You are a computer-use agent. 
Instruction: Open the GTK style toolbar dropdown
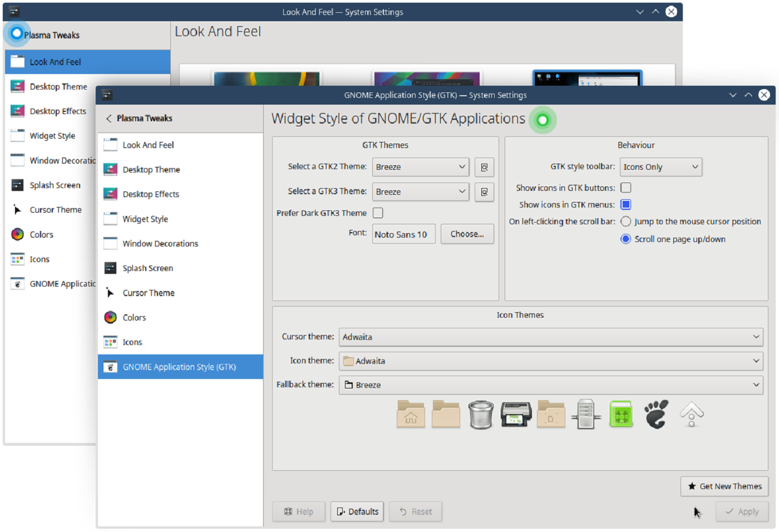[x=660, y=166]
